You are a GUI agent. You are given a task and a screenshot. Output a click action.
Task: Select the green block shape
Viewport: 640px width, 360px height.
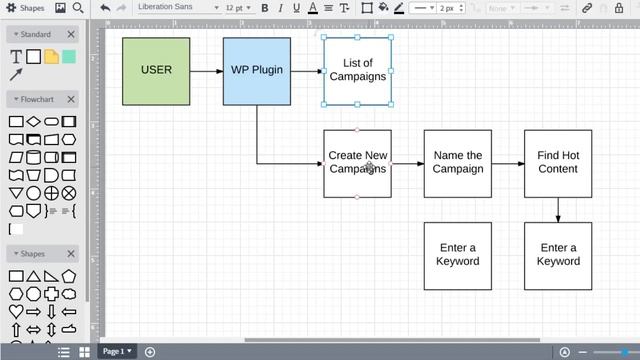pyautogui.click(x=69, y=57)
